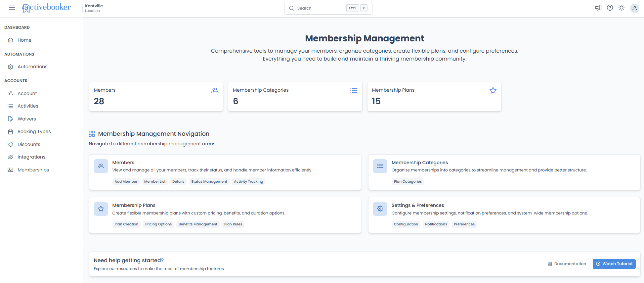Click the Membership Categories count 6

236,101
